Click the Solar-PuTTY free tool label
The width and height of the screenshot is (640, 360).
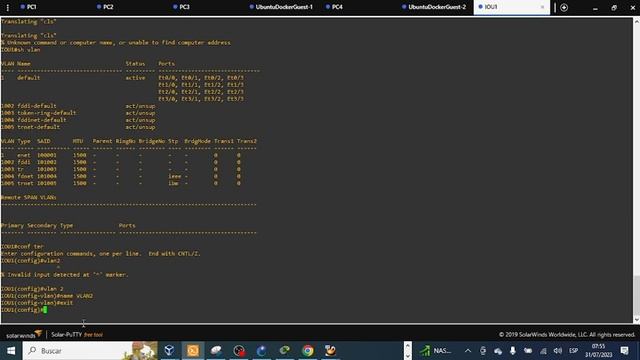77,335
